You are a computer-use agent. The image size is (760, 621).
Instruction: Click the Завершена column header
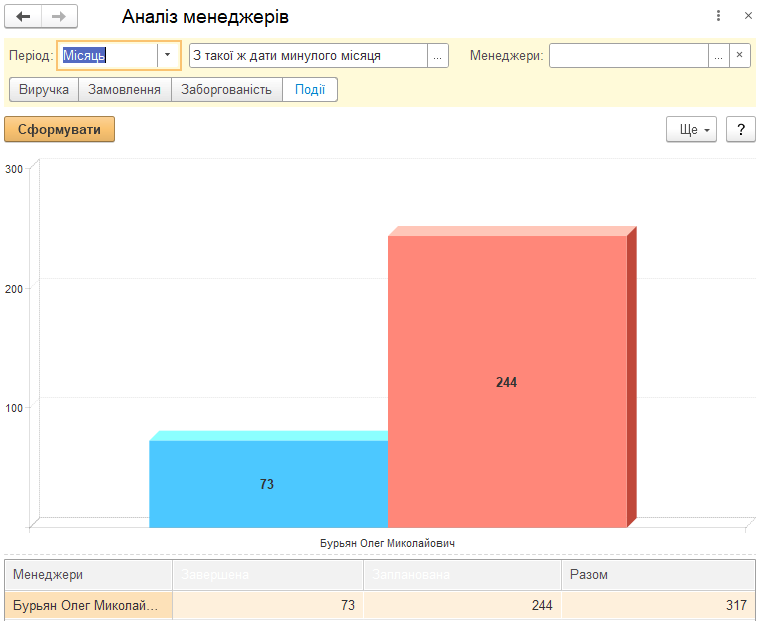[x=268, y=575]
